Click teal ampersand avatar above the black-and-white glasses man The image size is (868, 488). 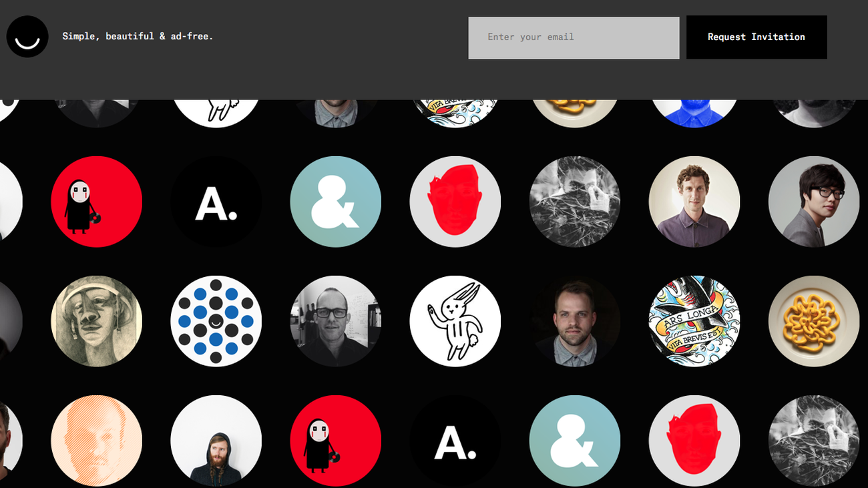(335, 202)
